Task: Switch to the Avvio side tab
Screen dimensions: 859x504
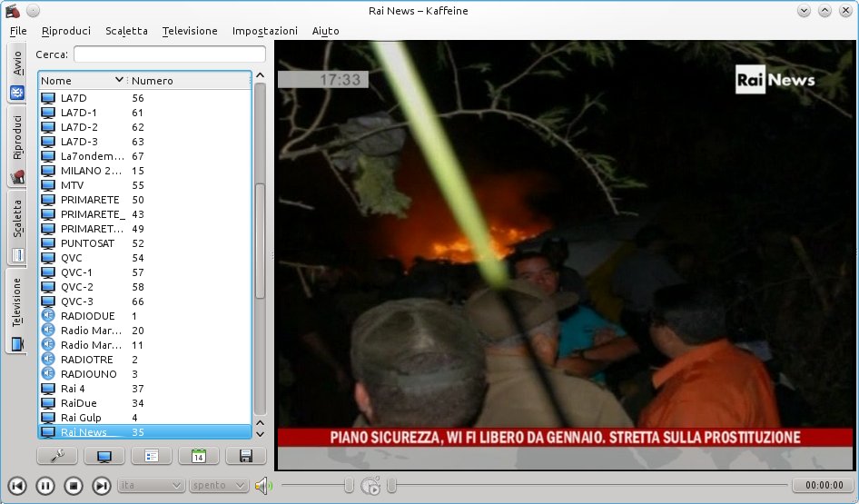Action: [17, 74]
